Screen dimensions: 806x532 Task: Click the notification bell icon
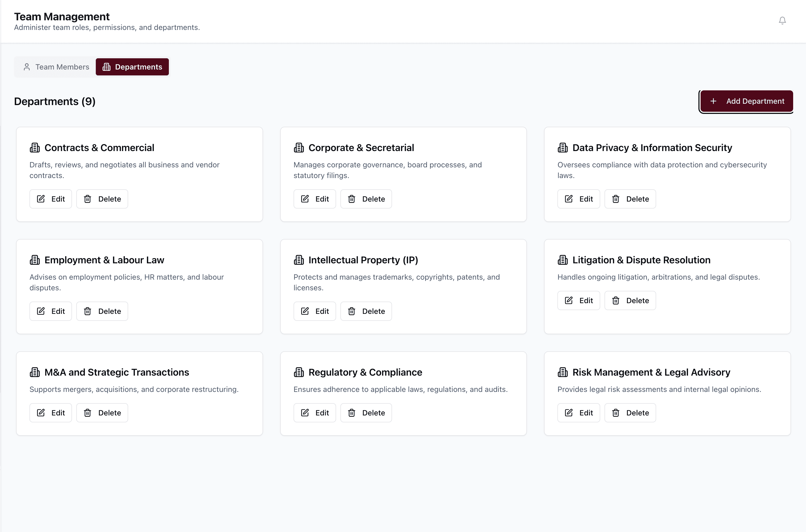point(782,21)
